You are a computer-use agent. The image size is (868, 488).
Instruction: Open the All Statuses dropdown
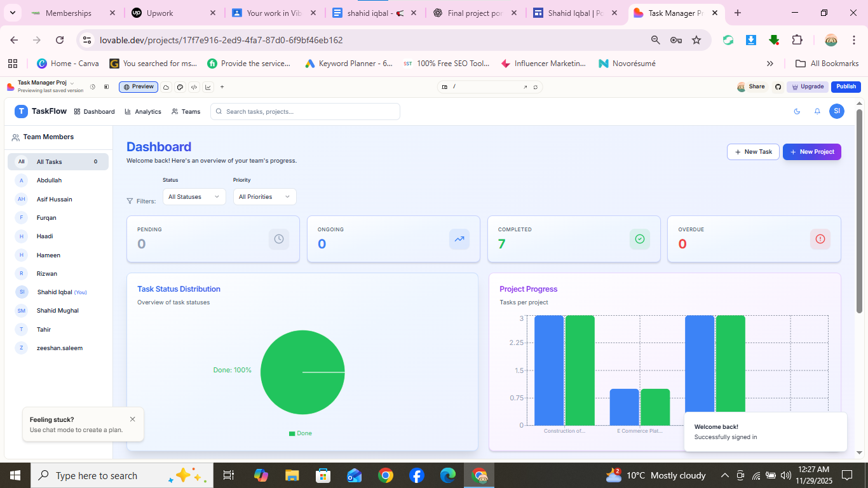pyautogui.click(x=194, y=196)
